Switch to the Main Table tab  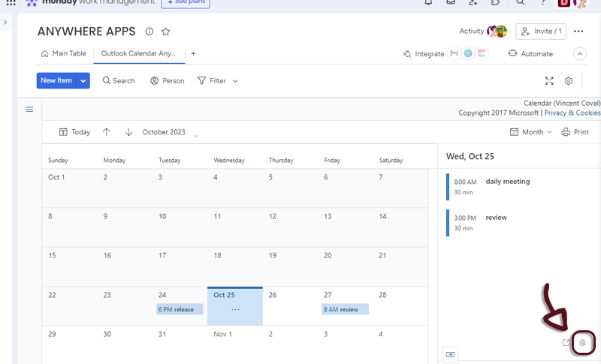[x=63, y=54]
